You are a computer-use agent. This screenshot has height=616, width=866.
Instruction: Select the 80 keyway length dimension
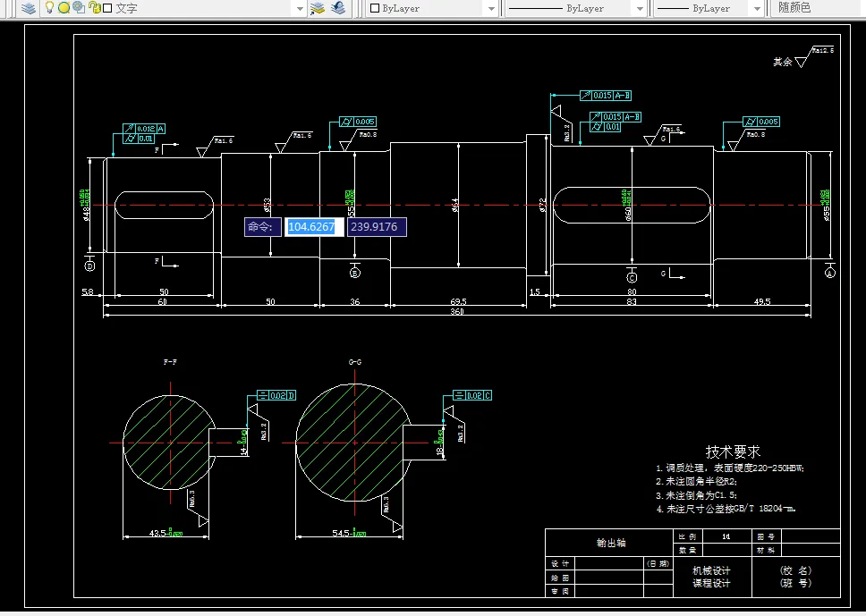click(x=632, y=291)
